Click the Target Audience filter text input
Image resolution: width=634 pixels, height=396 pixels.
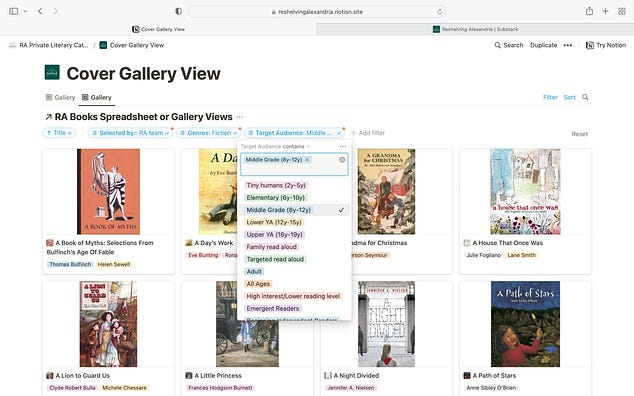click(x=294, y=164)
